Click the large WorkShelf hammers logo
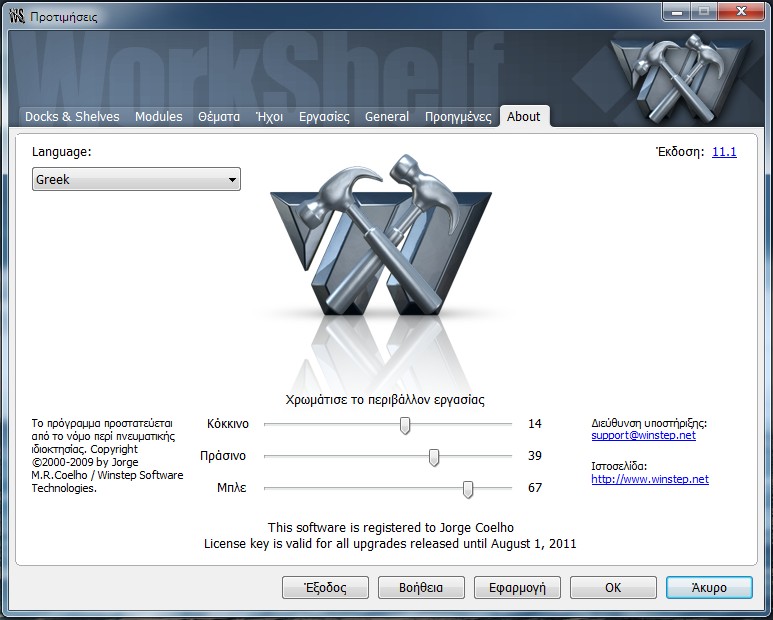773x620 pixels. click(381, 236)
